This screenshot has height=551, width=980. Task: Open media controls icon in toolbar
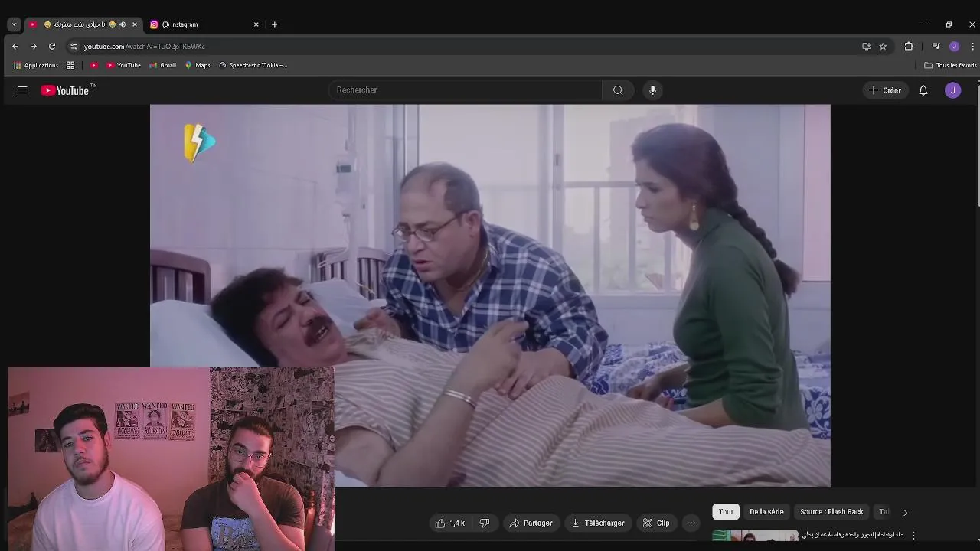pos(936,47)
